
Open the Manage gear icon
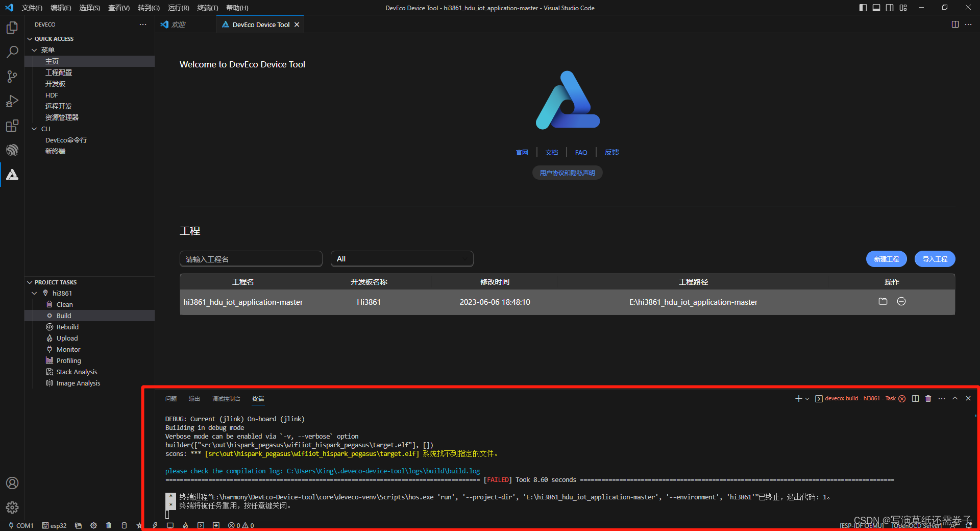pos(12,508)
